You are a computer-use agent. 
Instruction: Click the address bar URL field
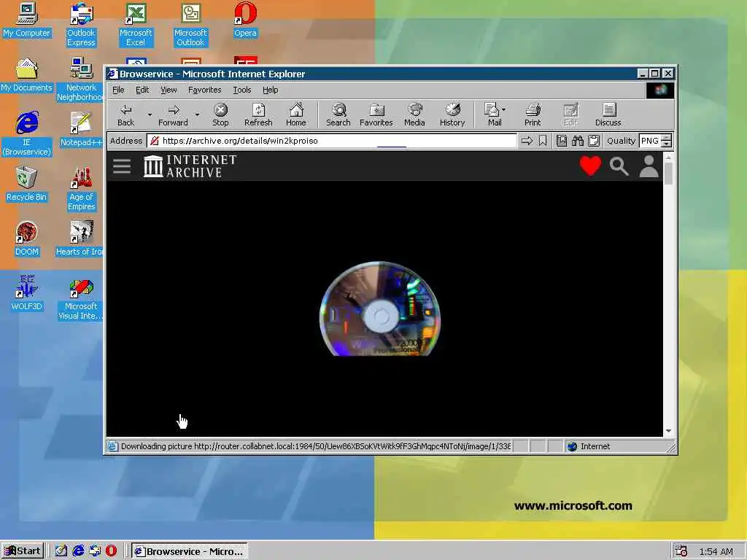coord(332,141)
